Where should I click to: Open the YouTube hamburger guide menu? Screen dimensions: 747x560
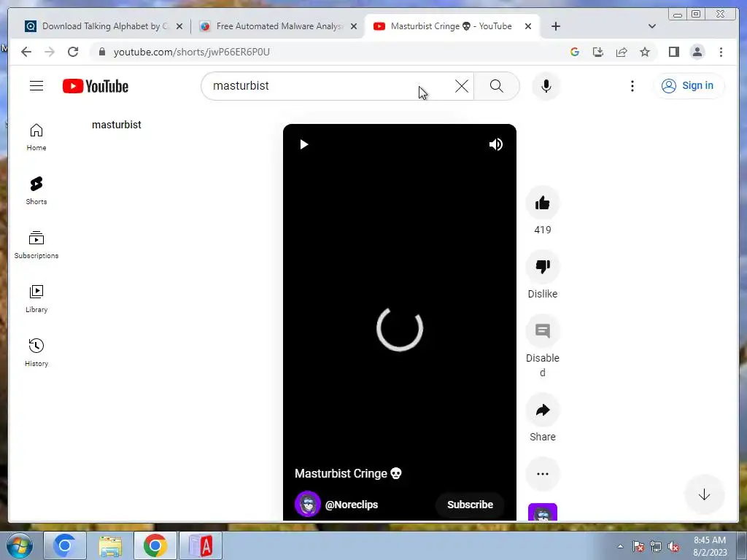click(36, 86)
